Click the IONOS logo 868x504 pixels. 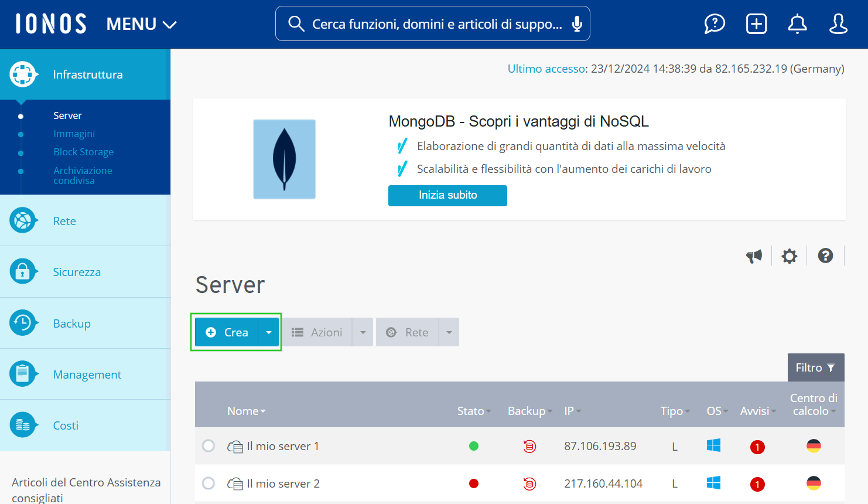coord(51,24)
